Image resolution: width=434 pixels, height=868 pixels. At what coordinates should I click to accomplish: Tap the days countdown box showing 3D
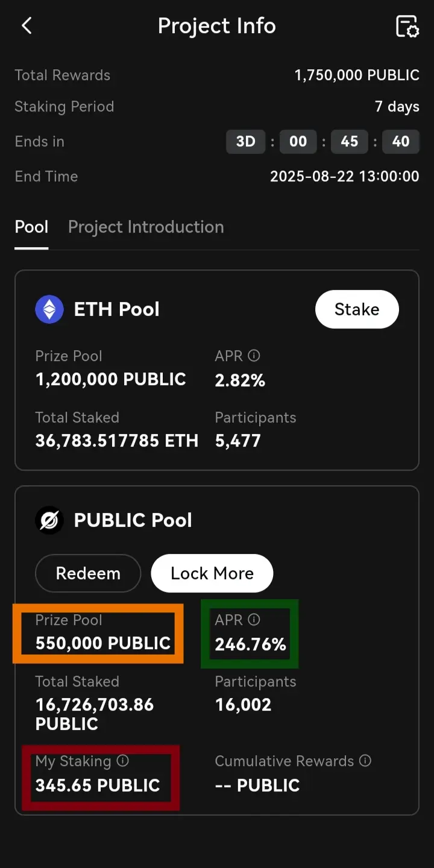[246, 142]
